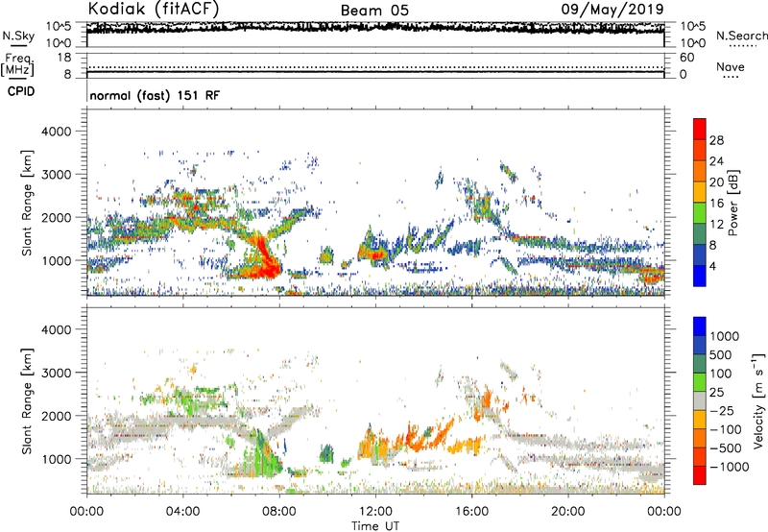
Task: Select the "Power [dB]" color bar title
Action: pyautogui.click(x=732, y=203)
